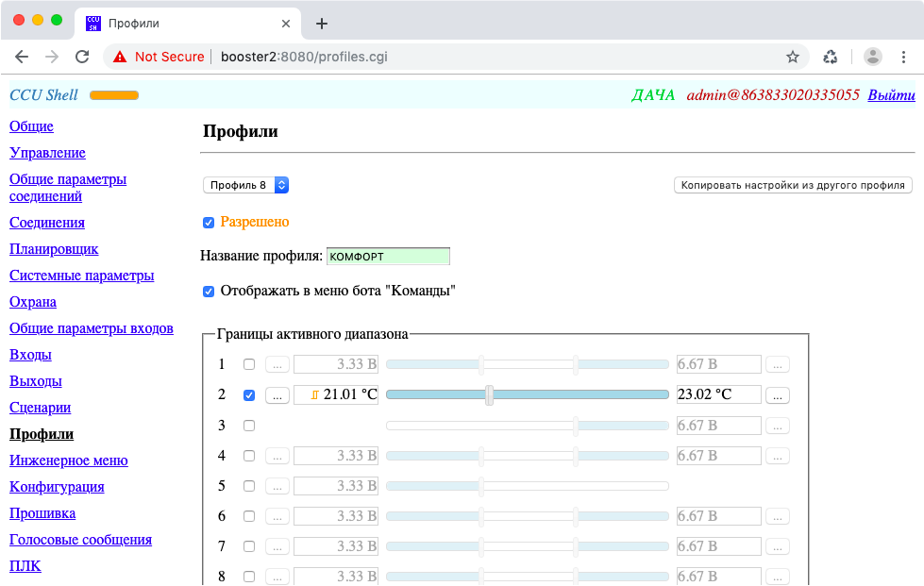Go to Входы page
This screenshot has width=924, height=586.
(30, 355)
